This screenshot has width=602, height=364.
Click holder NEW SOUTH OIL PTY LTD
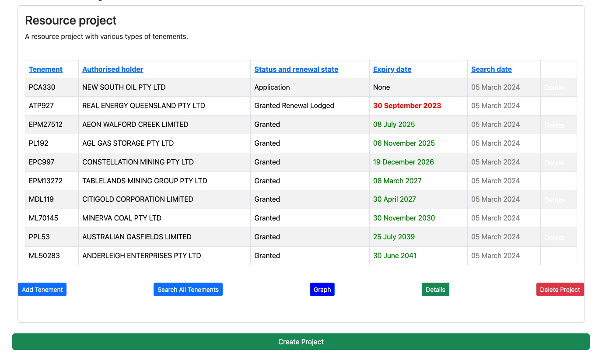click(124, 87)
